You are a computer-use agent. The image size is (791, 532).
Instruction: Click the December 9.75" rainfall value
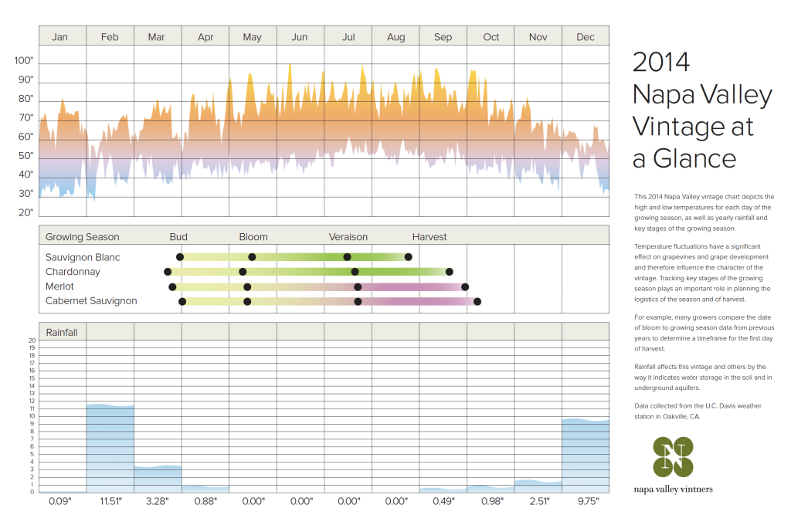pyautogui.click(x=586, y=502)
